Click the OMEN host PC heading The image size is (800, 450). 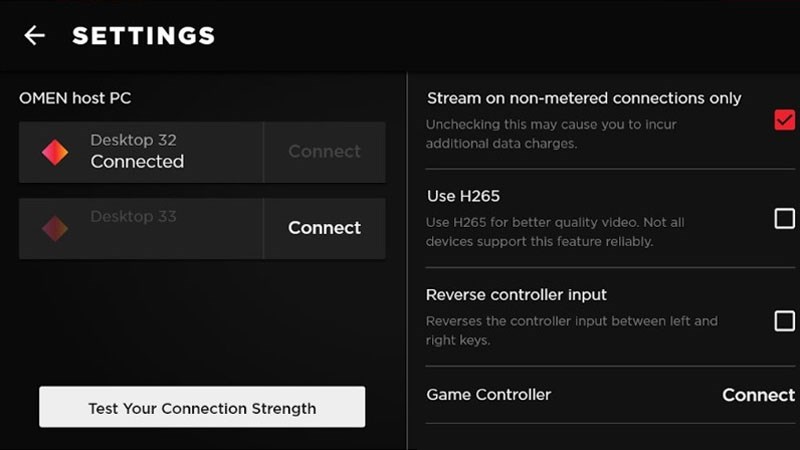(x=75, y=98)
